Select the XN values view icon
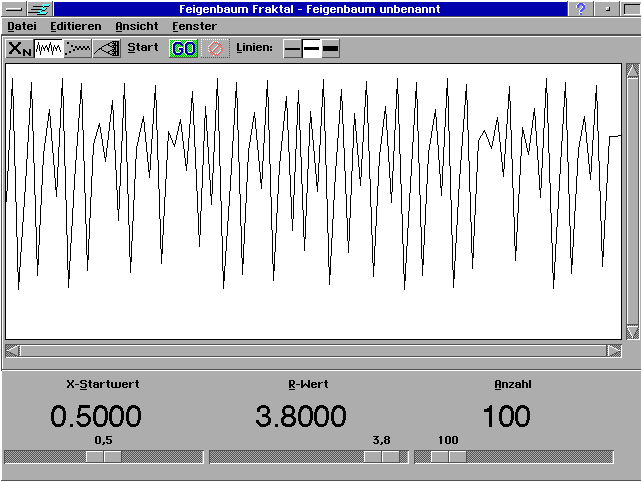 20,48
